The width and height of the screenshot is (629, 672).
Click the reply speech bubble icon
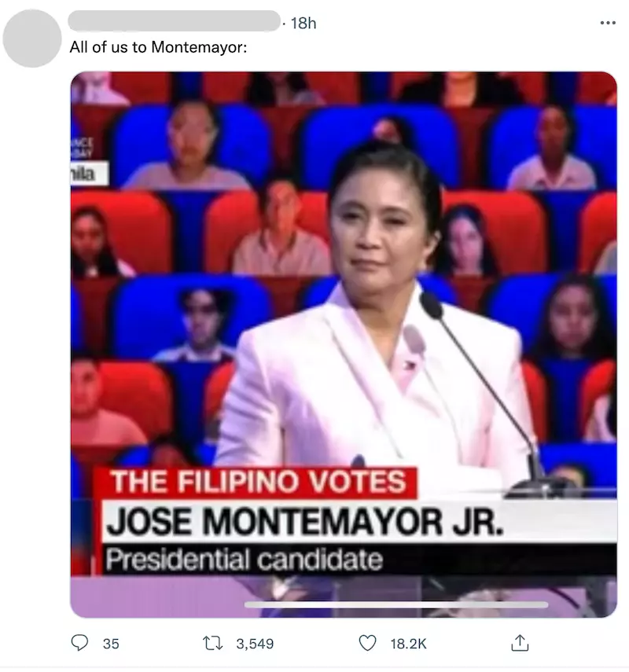[x=79, y=643]
